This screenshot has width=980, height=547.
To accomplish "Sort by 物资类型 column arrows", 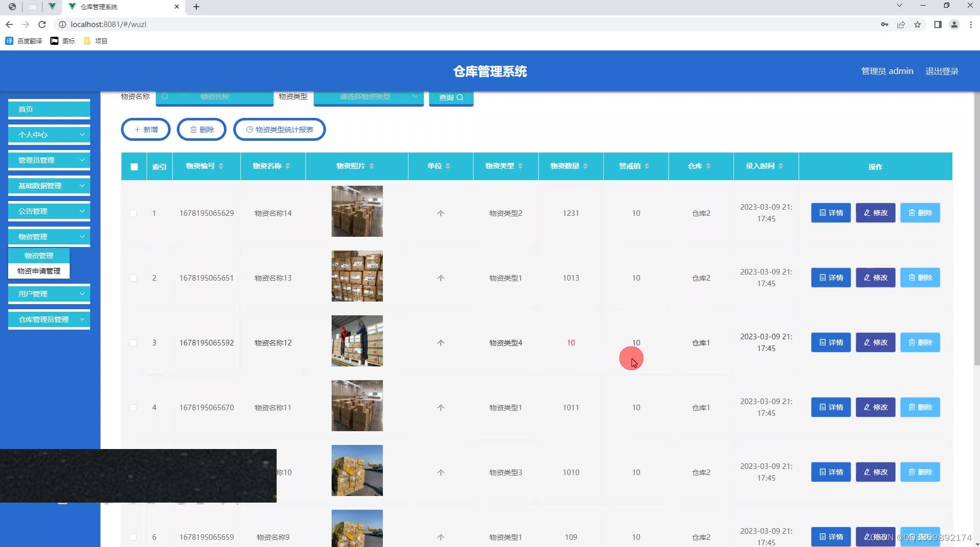I will 521,166.
